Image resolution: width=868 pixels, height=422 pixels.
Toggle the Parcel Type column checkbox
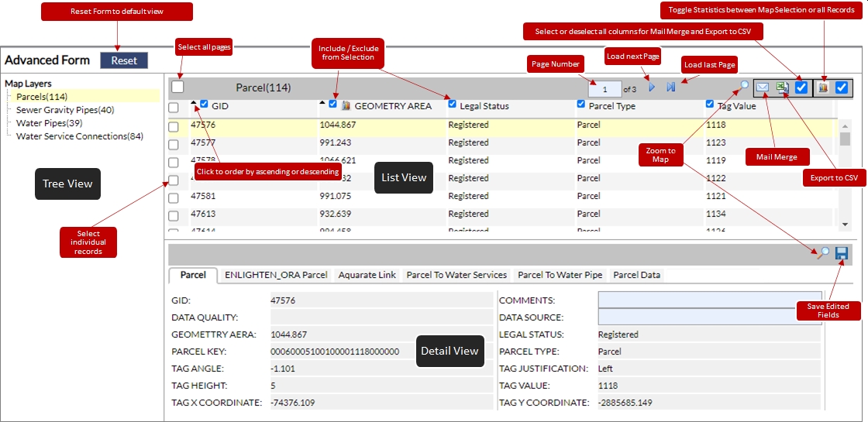(581, 105)
